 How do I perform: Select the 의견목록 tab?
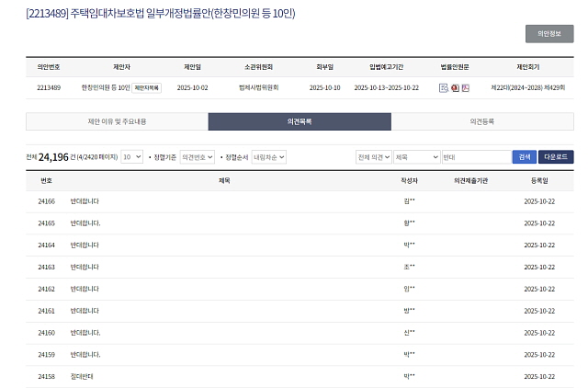[300, 121]
